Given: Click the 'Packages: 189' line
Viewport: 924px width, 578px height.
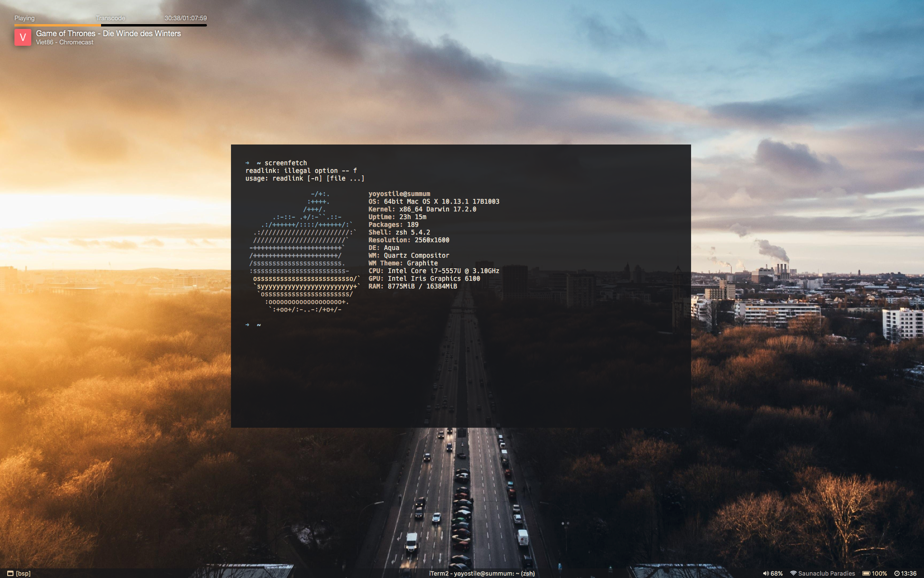Looking at the screenshot, I should click(x=394, y=224).
